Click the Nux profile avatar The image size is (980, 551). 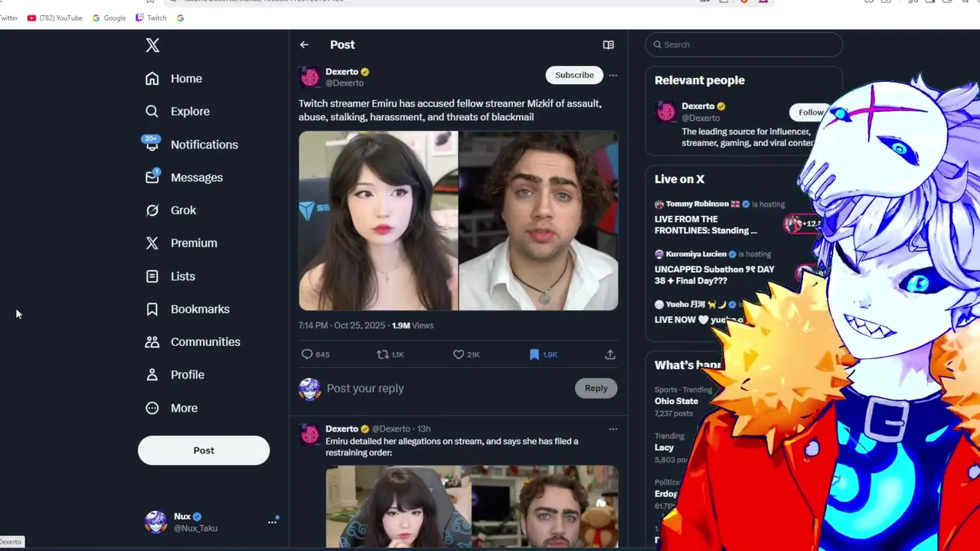pyautogui.click(x=156, y=522)
